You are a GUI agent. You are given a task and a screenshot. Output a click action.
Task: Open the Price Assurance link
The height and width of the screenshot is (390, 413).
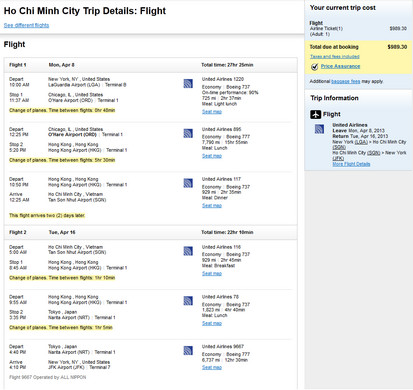pyautogui.click(x=340, y=66)
